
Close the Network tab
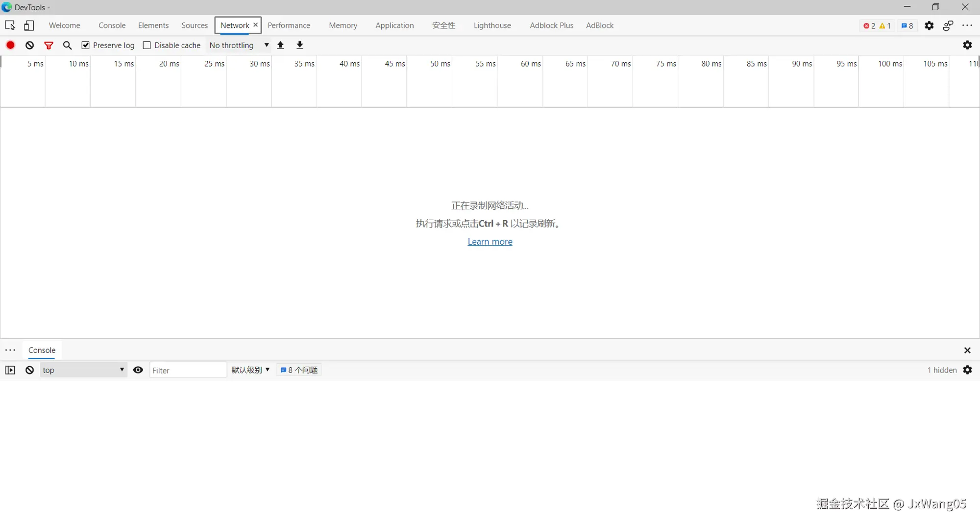point(255,25)
